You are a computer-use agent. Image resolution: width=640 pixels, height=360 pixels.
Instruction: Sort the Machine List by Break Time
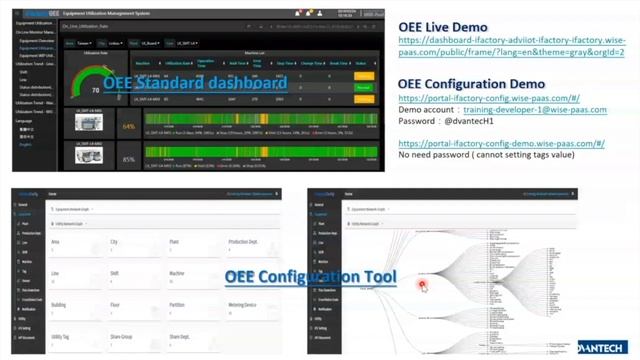[x=340, y=63]
